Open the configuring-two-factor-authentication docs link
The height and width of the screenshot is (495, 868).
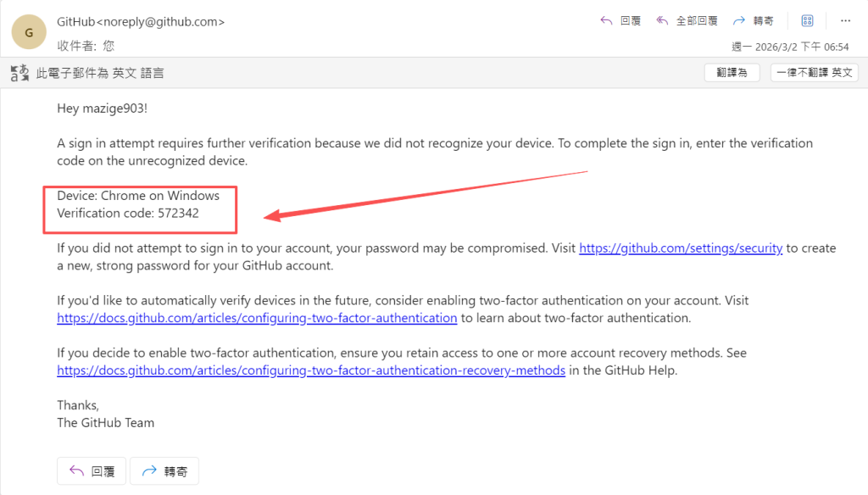257,318
